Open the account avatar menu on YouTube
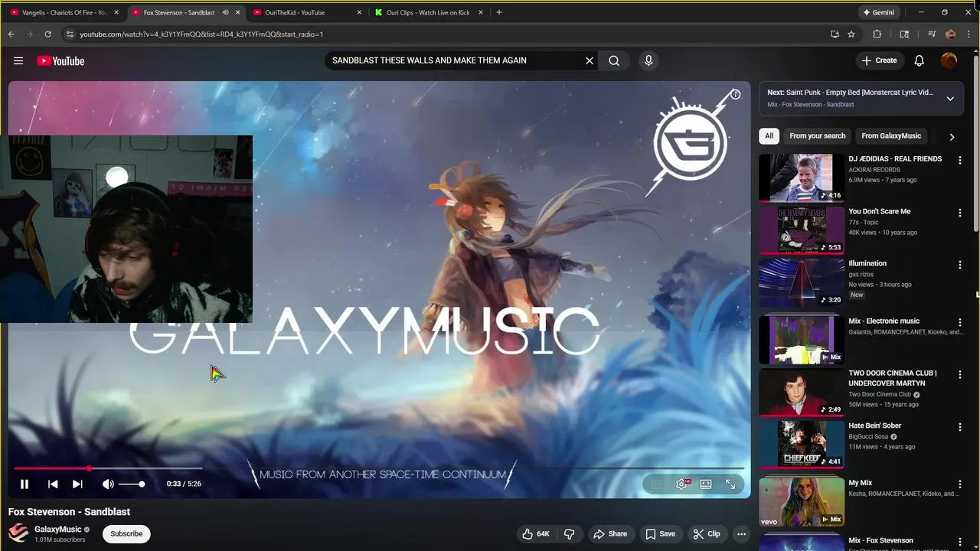Screen dimensions: 980x551 [x=949, y=60]
